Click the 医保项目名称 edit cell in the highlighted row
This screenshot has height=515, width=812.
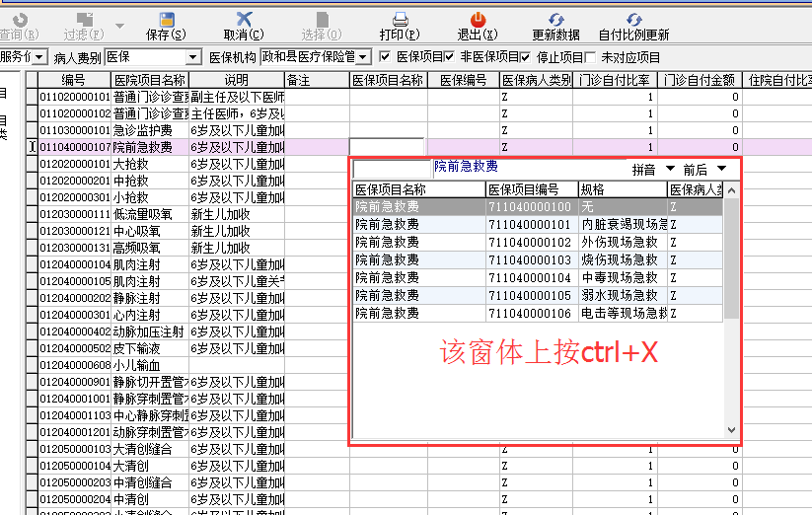point(387,147)
